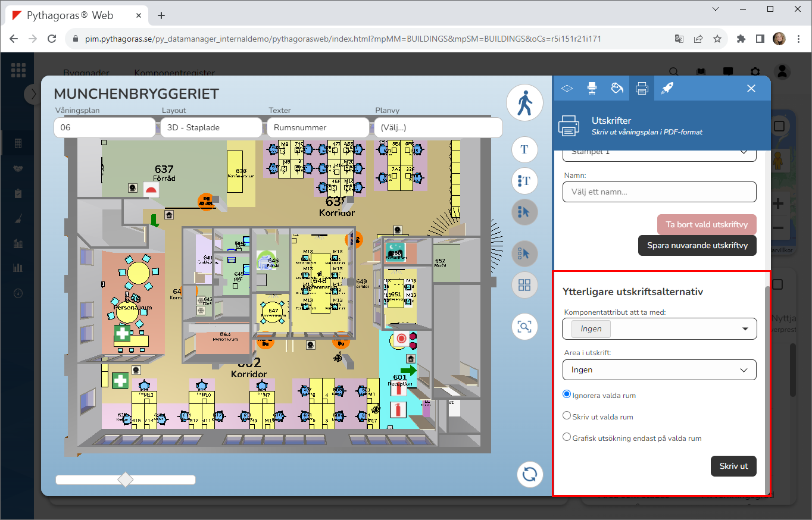Select 'Grafisk utsökning endast på valda rum'
Screen dimensions: 812x520
click(x=567, y=437)
